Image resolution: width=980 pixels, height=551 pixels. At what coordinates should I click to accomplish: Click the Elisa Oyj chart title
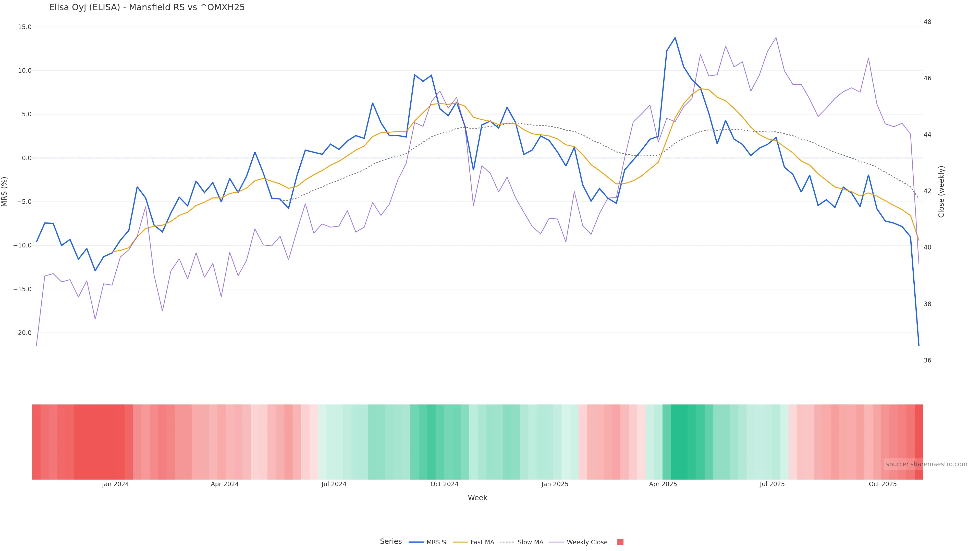pos(147,7)
